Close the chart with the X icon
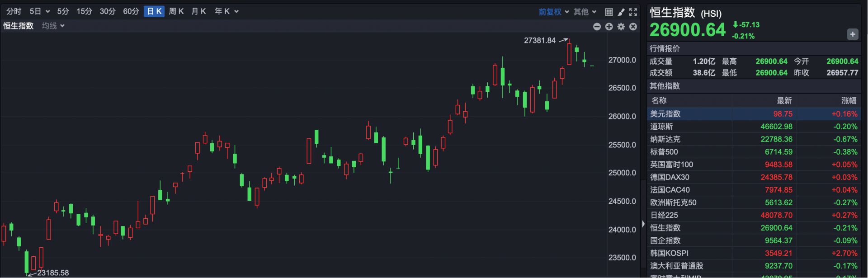The image size is (868, 278). [x=633, y=27]
